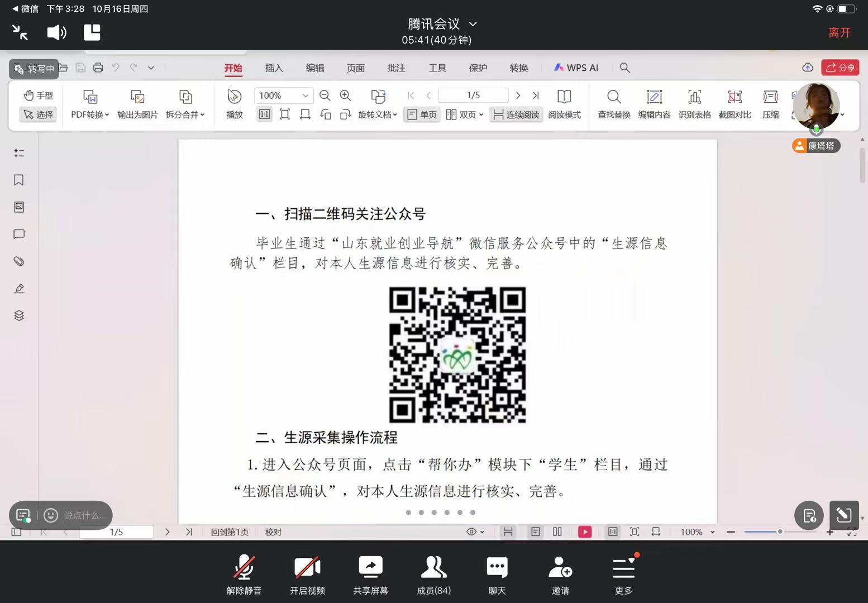
Task: Select the 手型 hand tool
Action: tap(38, 95)
